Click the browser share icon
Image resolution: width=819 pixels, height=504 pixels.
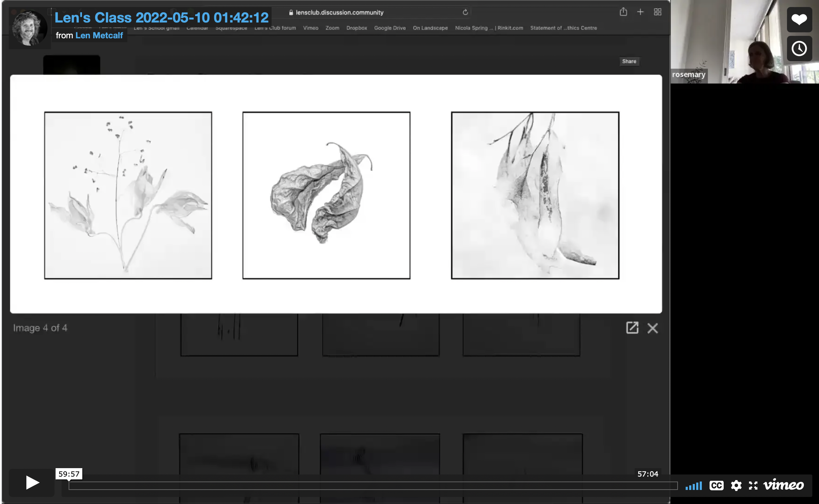coord(623,12)
